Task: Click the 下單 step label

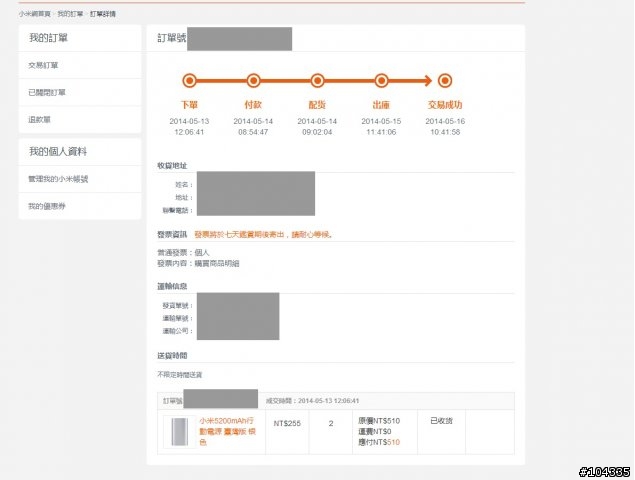Action: (x=189, y=104)
